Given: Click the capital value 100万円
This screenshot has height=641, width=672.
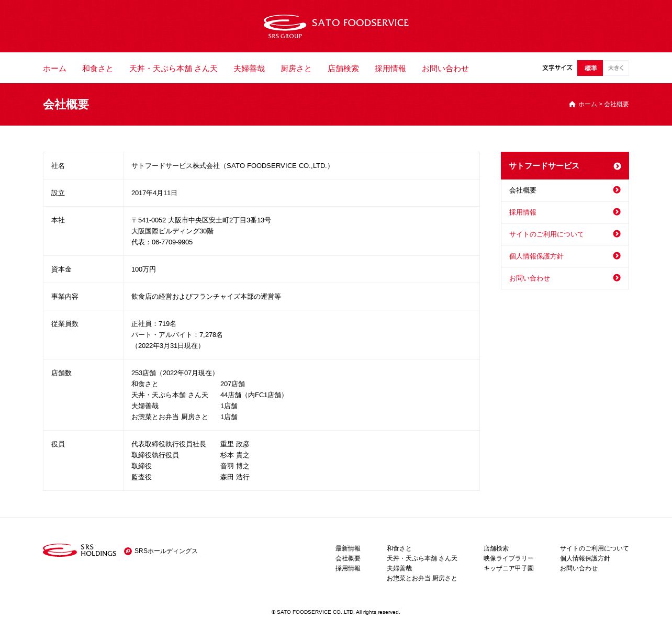Looking at the screenshot, I should [144, 269].
